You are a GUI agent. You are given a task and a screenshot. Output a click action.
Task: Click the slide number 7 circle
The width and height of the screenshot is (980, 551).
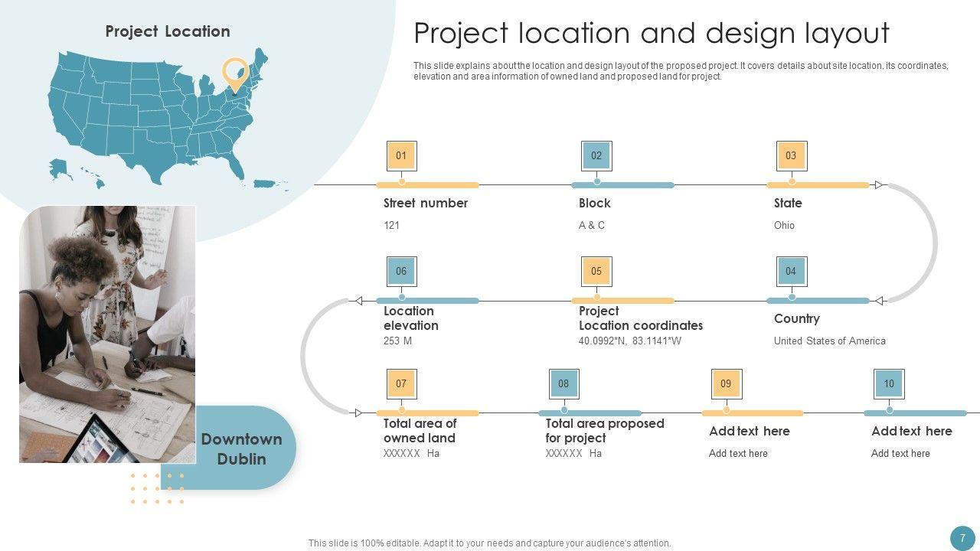coord(962,538)
